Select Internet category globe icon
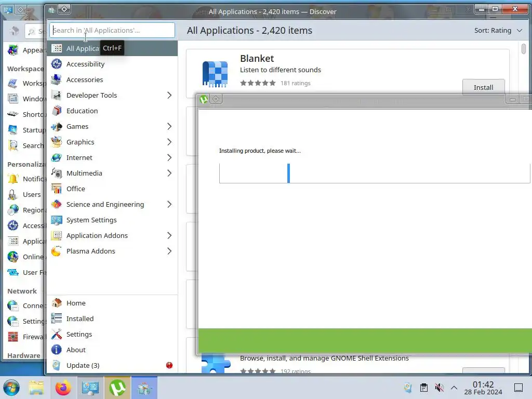 point(56,158)
